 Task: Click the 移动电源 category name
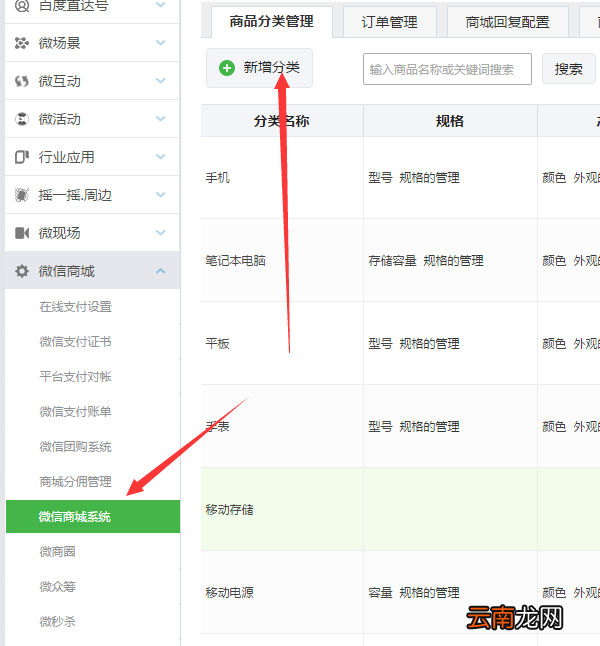(230, 593)
